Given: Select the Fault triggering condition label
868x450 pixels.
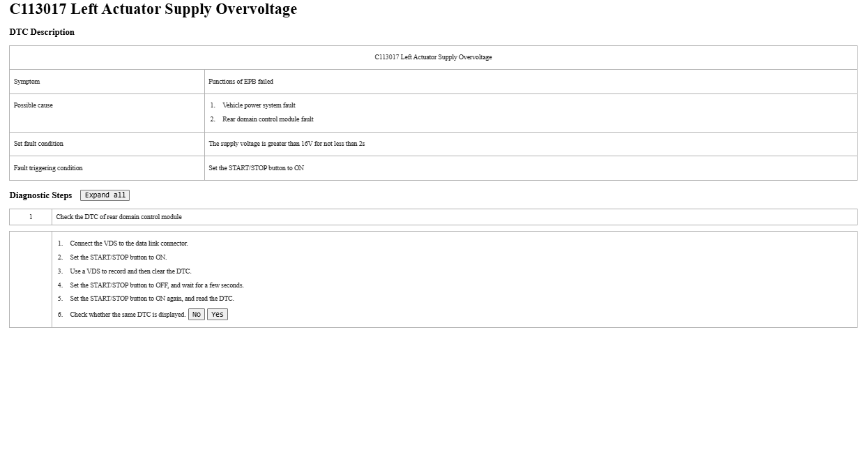Looking at the screenshot, I should (x=48, y=168).
